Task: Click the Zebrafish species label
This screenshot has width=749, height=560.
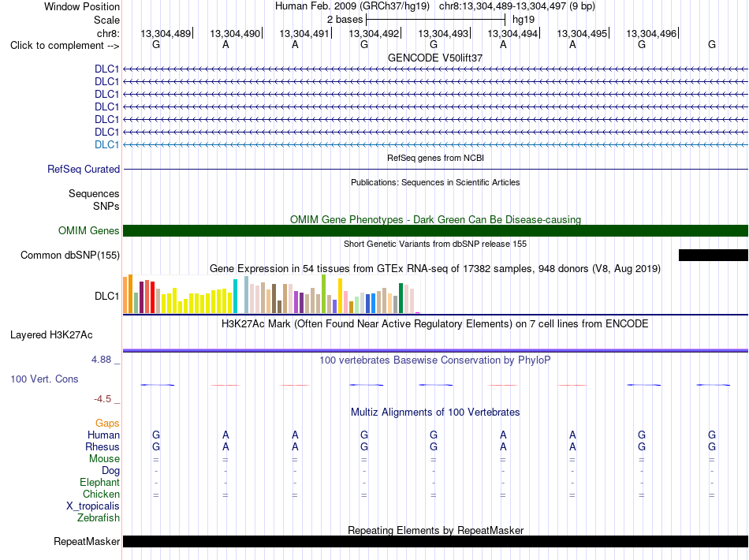Action: pyautogui.click(x=99, y=518)
